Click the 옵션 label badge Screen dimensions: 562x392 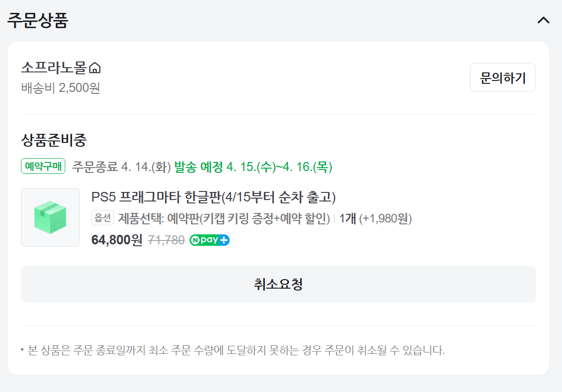pos(102,218)
